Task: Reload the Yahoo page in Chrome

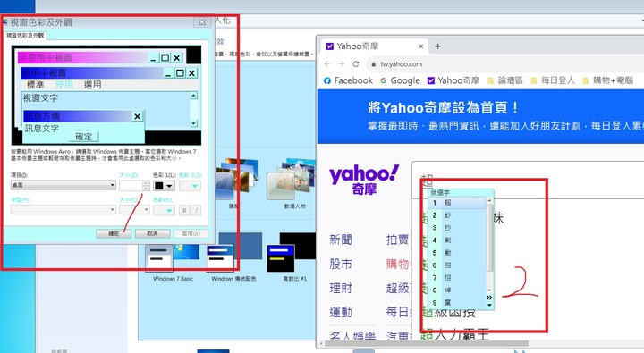Action: [356, 64]
